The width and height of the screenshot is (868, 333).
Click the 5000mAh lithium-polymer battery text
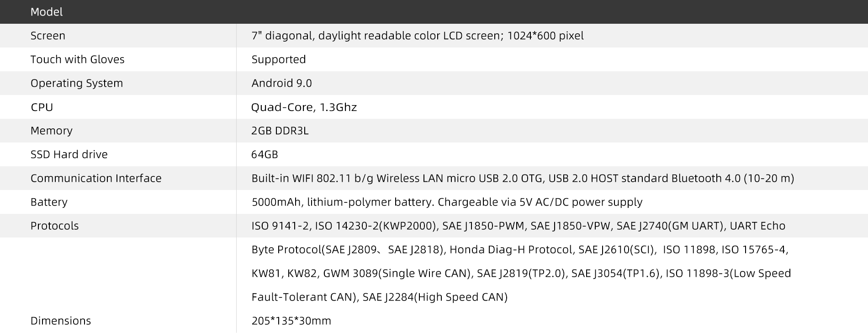tap(447, 202)
